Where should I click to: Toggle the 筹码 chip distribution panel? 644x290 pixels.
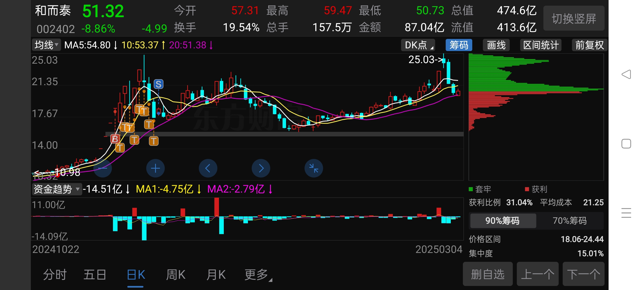459,45
